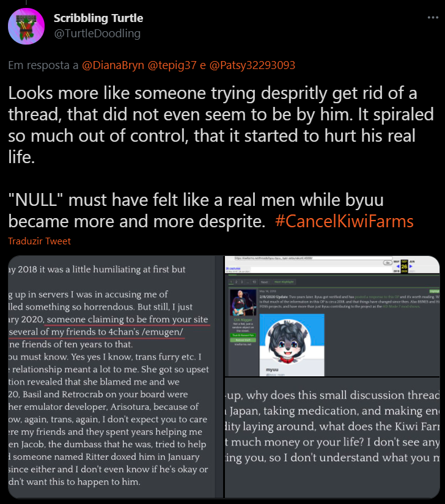Click the Wayback Machine previous capture arrow

click(x=398, y=266)
